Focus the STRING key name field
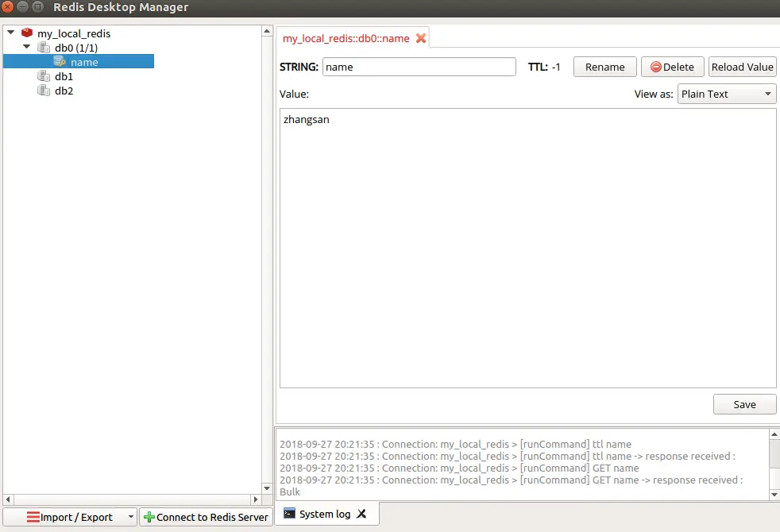The height and width of the screenshot is (532, 780). click(x=419, y=67)
